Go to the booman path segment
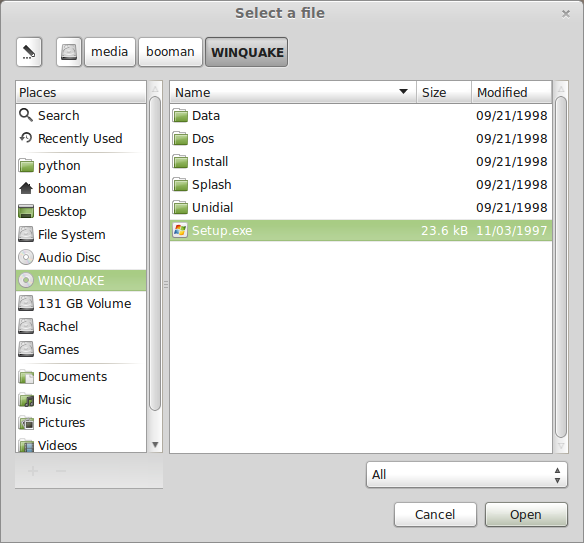584x543 pixels. (x=170, y=52)
